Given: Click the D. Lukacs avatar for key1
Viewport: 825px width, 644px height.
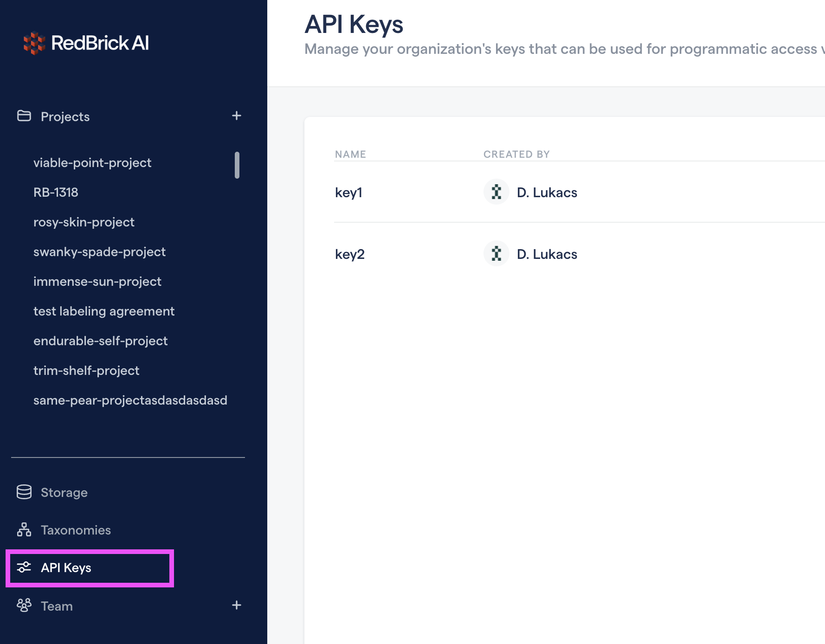Looking at the screenshot, I should pos(496,192).
